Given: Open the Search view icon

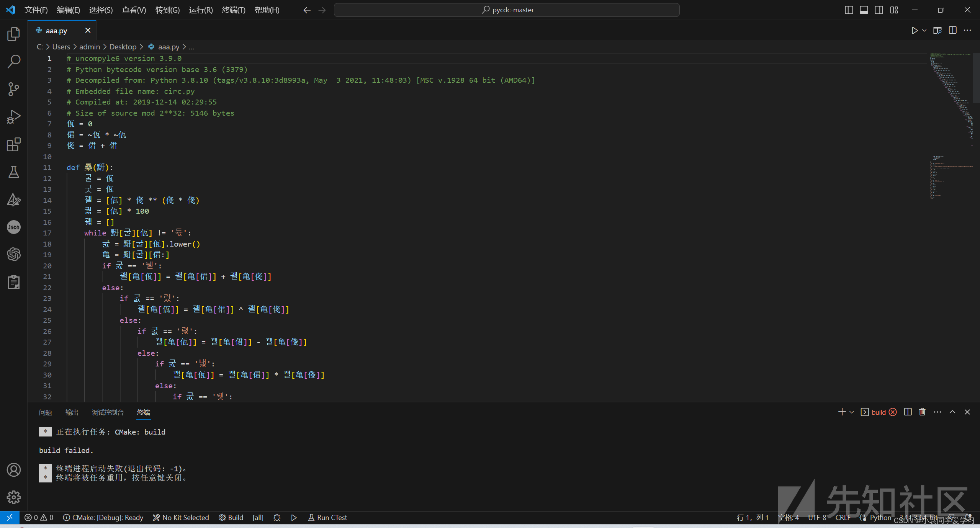Looking at the screenshot, I should (14, 61).
